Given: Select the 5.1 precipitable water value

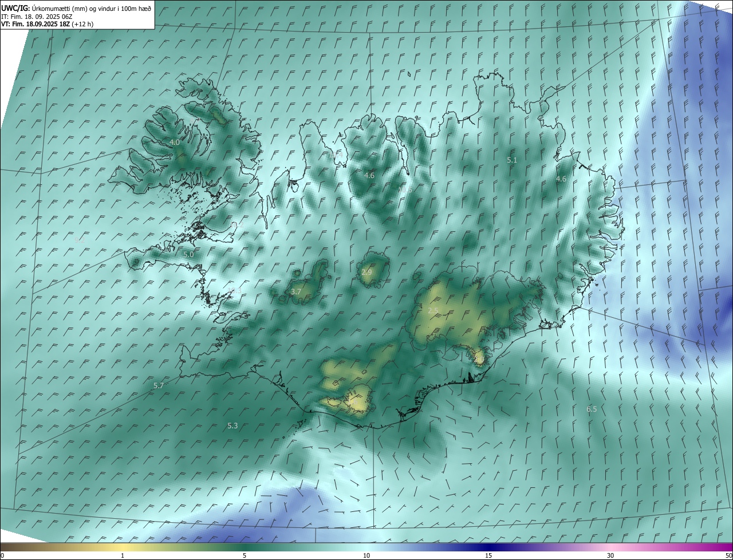Looking at the screenshot, I should [x=512, y=160].
